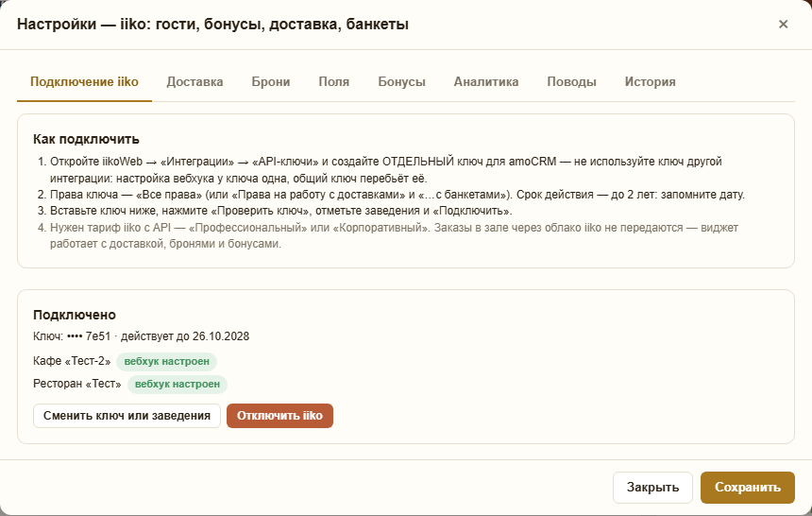The width and height of the screenshot is (812, 516).
Task: Open the Доставка tab
Action: coord(195,82)
